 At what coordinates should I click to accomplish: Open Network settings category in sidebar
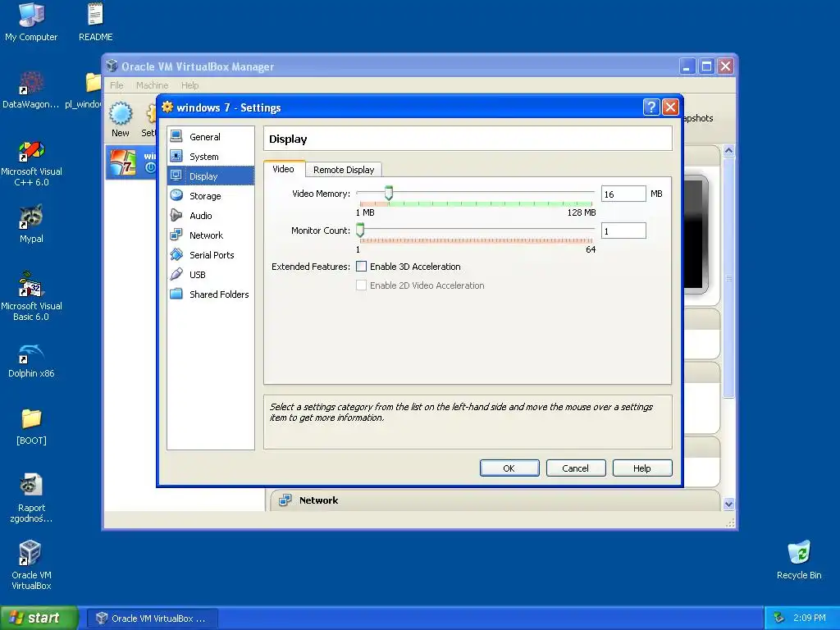211,235
